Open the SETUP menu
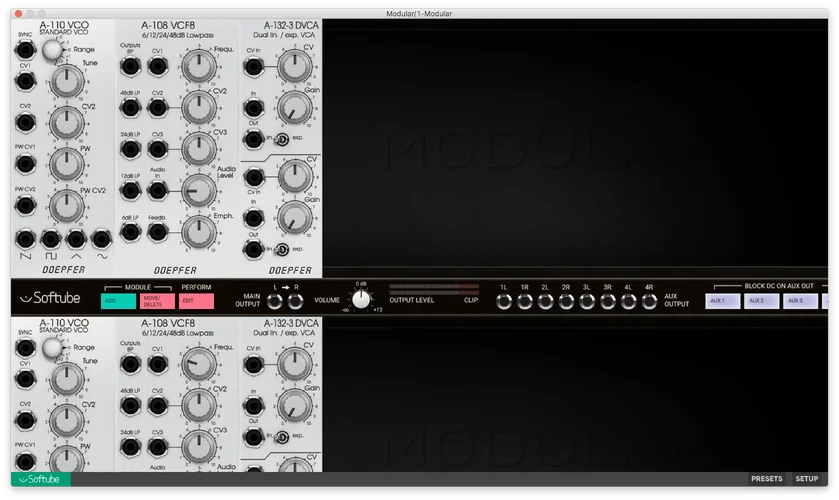This screenshot has height=500, width=839. (x=807, y=479)
